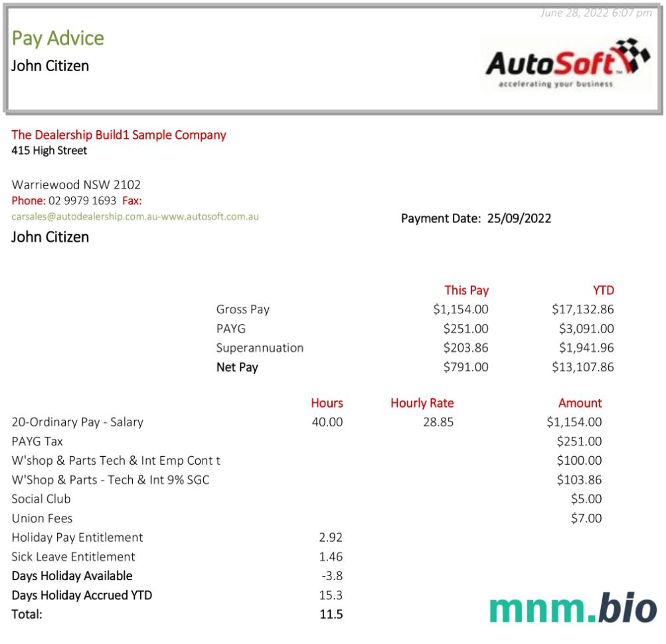
Task: Click the YTD column header
Action: (x=603, y=290)
